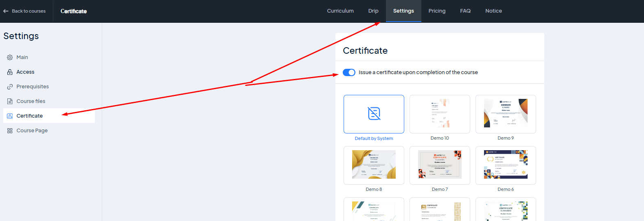Select the Demo 9 certificate template
Screen dimensions: 644x221
click(506, 114)
